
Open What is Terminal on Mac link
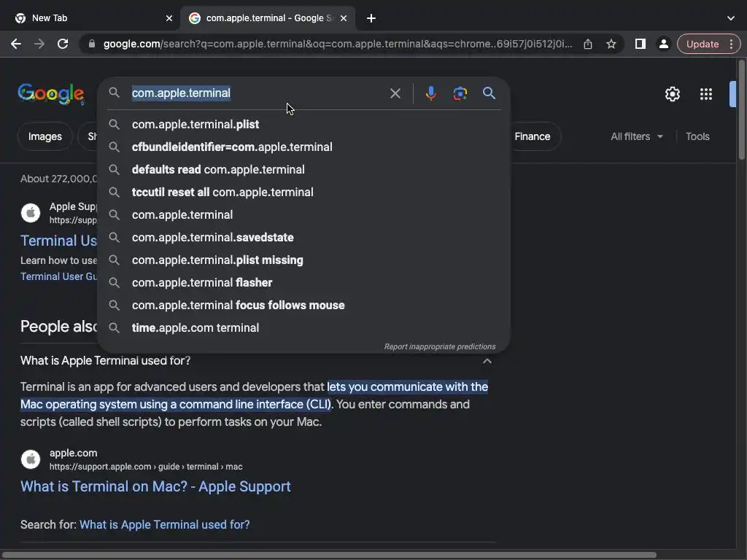click(155, 486)
